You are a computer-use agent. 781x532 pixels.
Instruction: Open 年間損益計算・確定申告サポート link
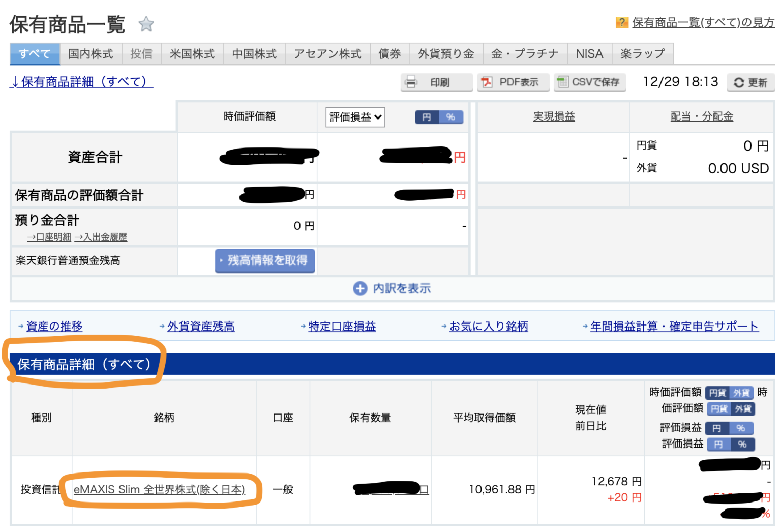(x=674, y=327)
